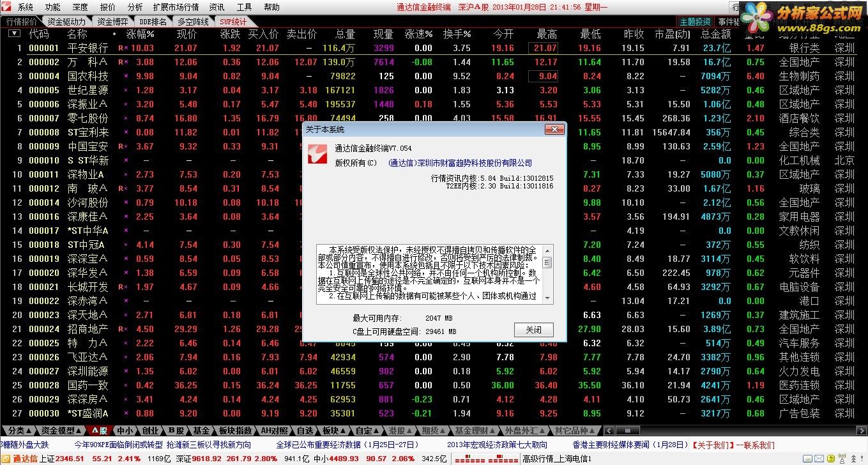The width and height of the screenshot is (868, 465).
Task: Open the 深度 menu
Action: coord(80,7)
